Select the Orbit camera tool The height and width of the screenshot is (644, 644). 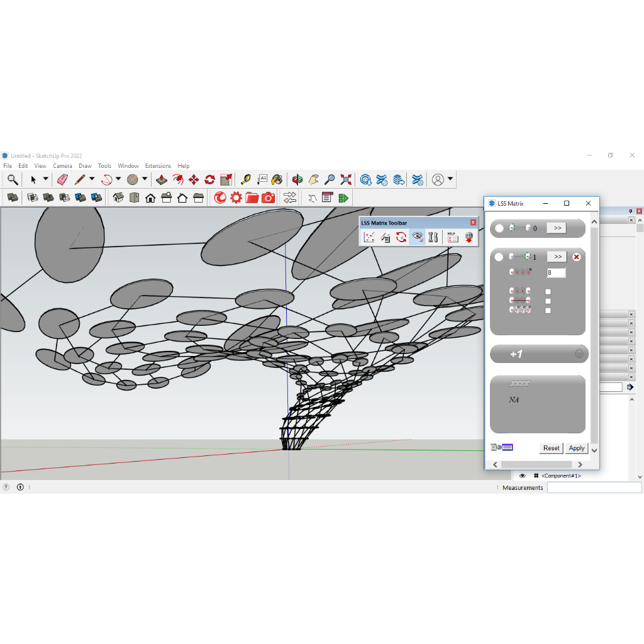297,180
